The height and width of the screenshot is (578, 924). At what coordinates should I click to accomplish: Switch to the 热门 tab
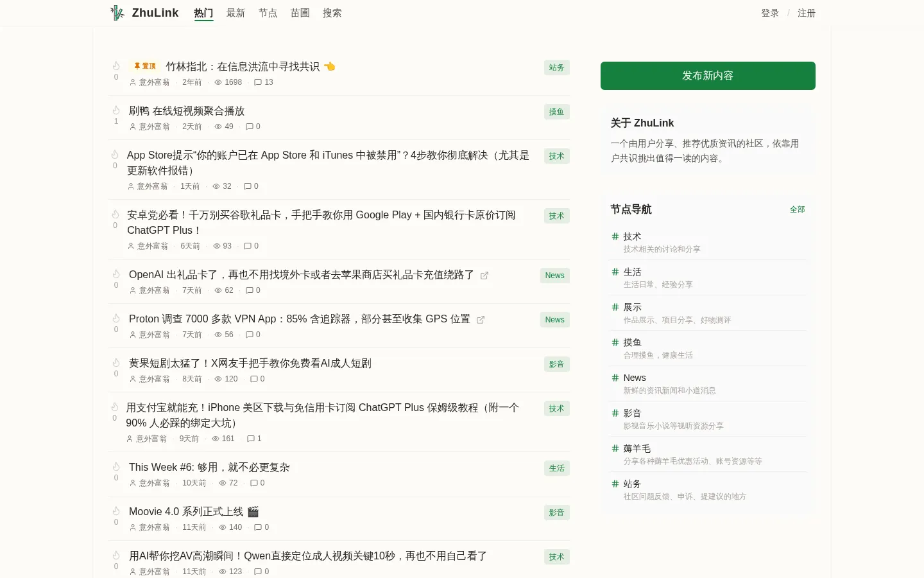point(204,13)
